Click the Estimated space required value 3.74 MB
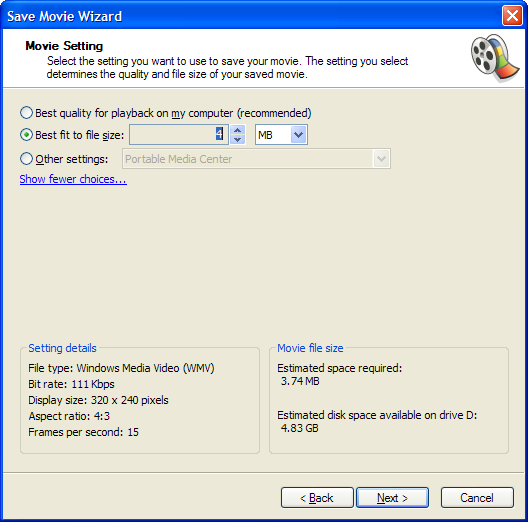The width and height of the screenshot is (528, 522). click(300, 381)
